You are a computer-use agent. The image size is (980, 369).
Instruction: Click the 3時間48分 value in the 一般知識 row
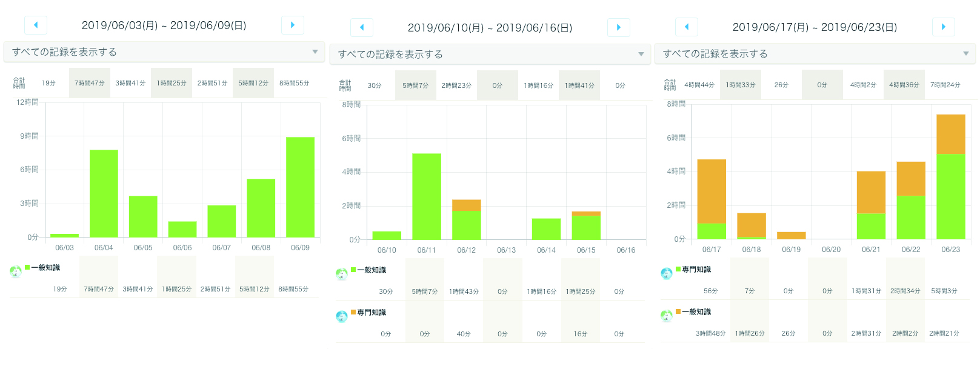pyautogui.click(x=711, y=333)
